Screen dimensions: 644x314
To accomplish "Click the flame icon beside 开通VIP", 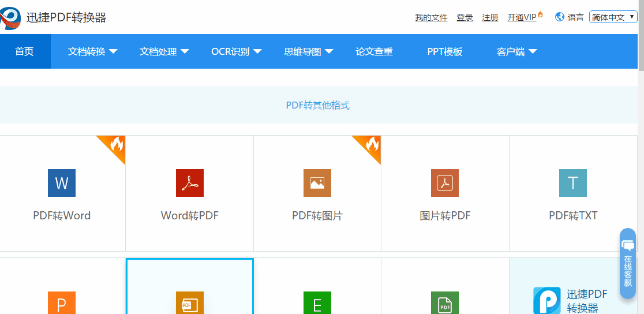I will click(541, 15).
